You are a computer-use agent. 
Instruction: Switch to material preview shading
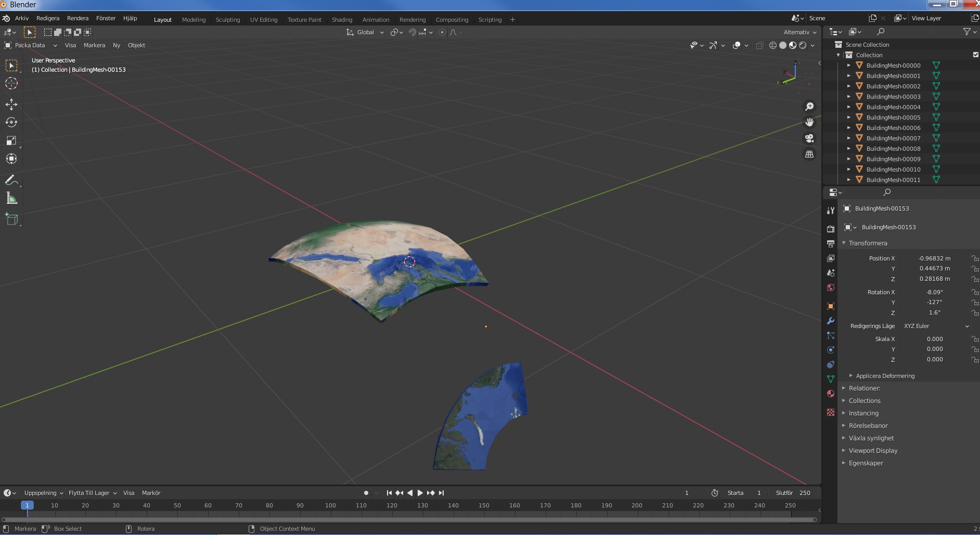793,45
